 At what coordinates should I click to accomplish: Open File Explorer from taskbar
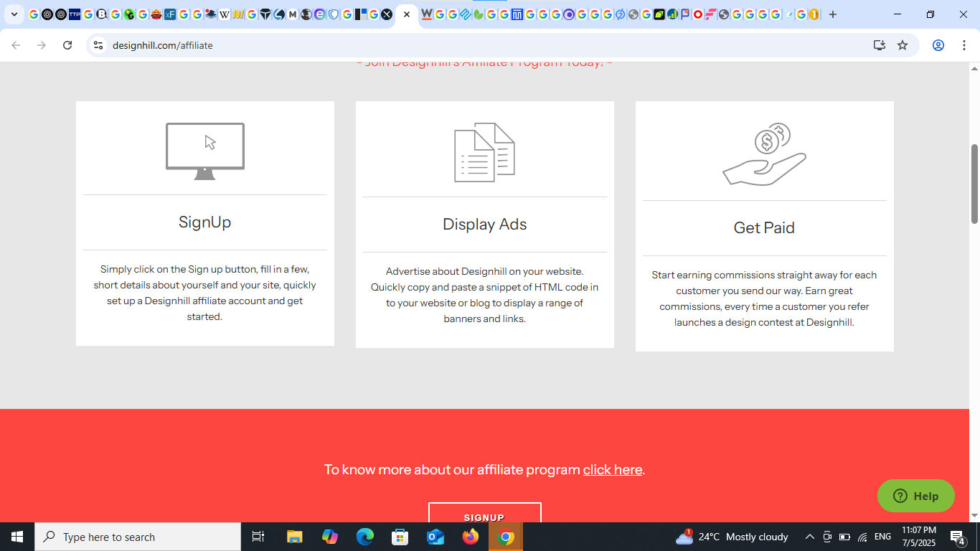(x=295, y=537)
